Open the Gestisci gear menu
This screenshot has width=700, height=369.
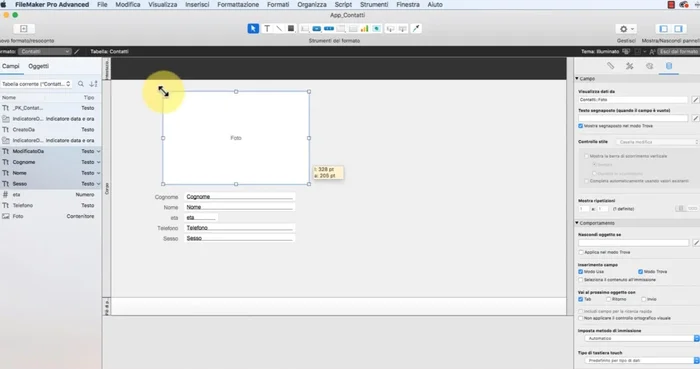click(626, 29)
